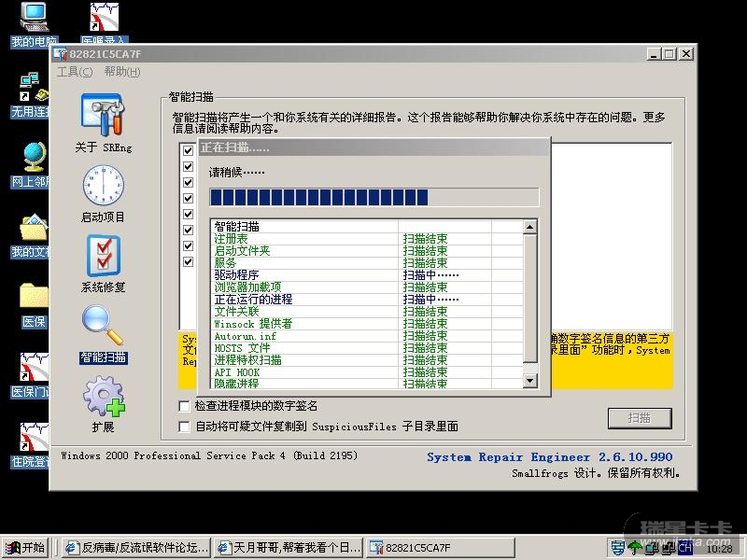Select the 注册表 row in scan list
Image resolution: width=747 pixels, height=560 pixels.
(x=367, y=239)
